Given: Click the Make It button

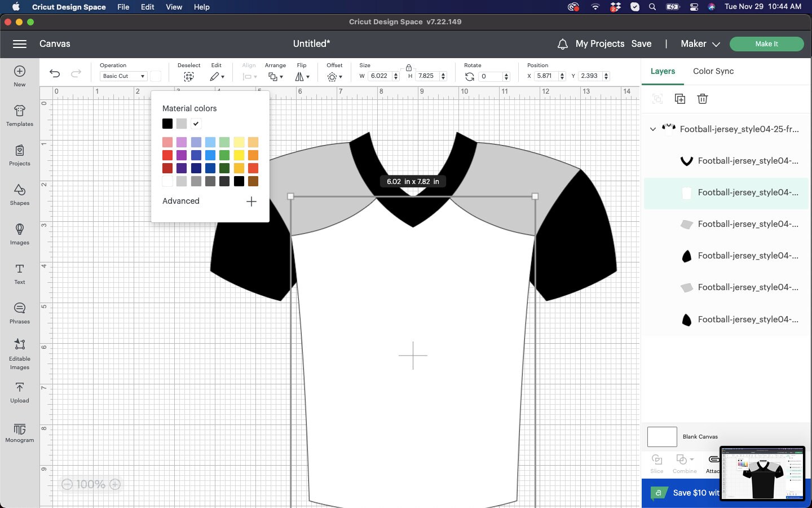Looking at the screenshot, I should (767, 44).
